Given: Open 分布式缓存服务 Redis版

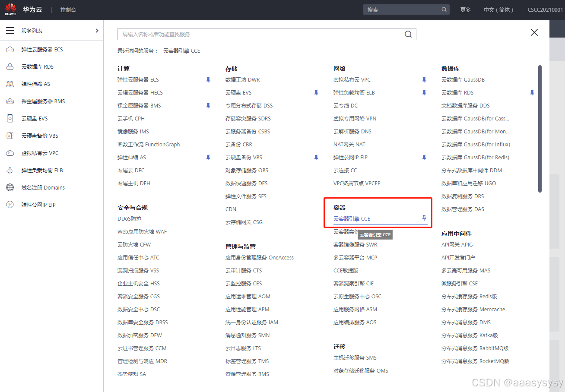Looking at the screenshot, I should [469, 297].
